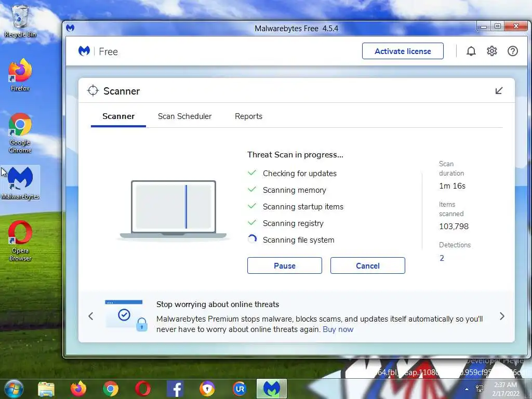Open the shield-lock browser taskbar icon

pos(207,389)
